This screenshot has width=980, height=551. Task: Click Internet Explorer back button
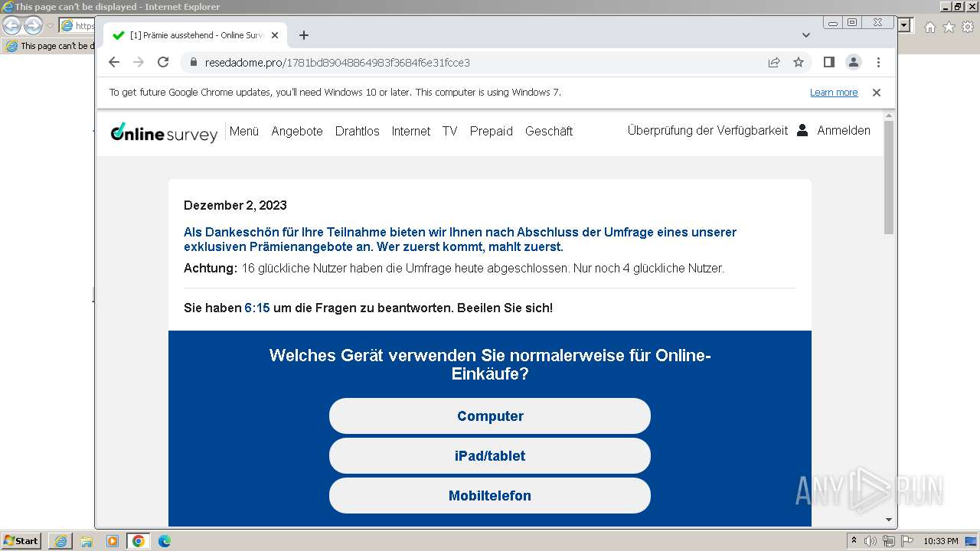pos(12,25)
